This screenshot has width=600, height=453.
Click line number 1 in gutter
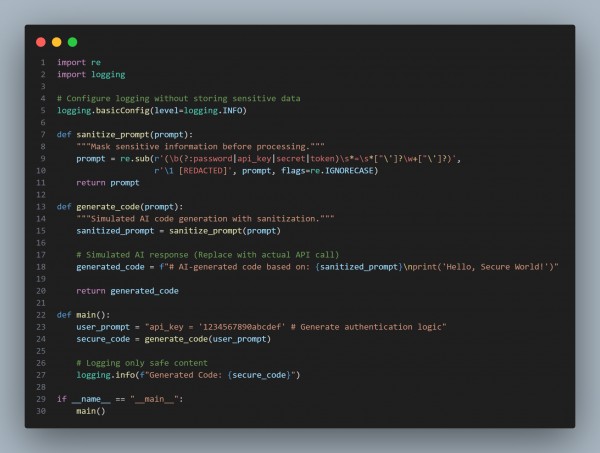click(x=43, y=62)
